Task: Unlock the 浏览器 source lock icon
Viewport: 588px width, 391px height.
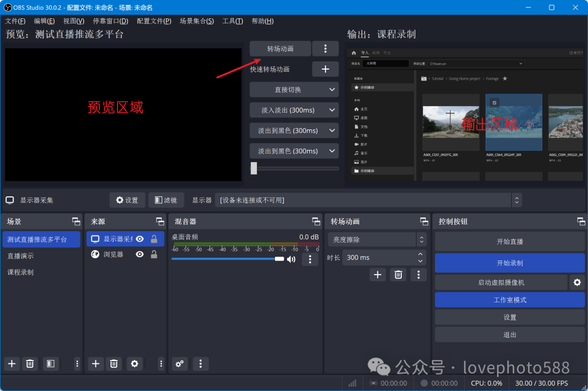Action: pyautogui.click(x=154, y=254)
